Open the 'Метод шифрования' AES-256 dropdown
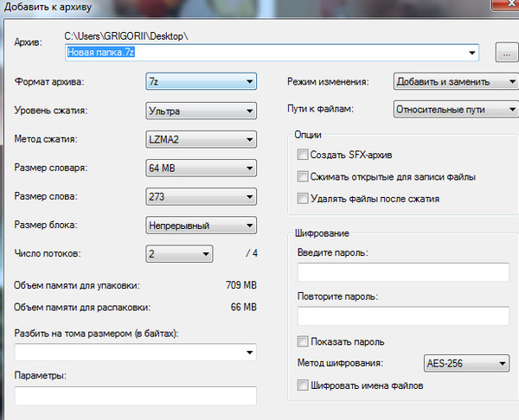 466,364
